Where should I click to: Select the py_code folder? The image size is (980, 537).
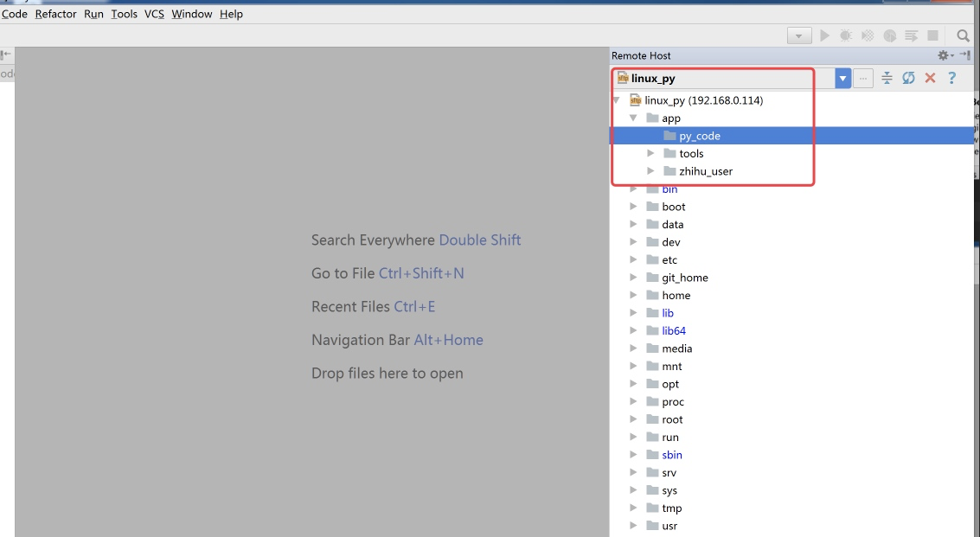click(x=791, y=136)
